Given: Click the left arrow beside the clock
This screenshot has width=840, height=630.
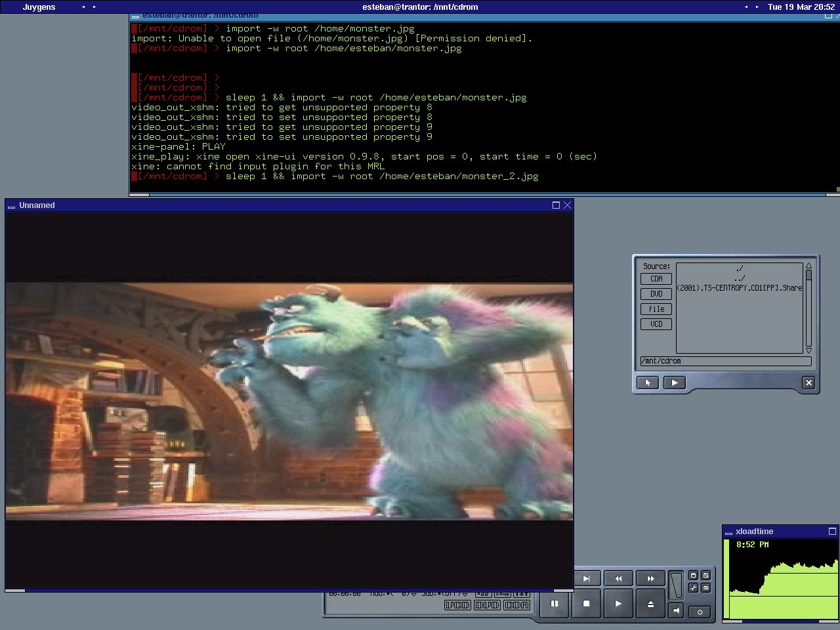Looking at the screenshot, I should [746, 7].
